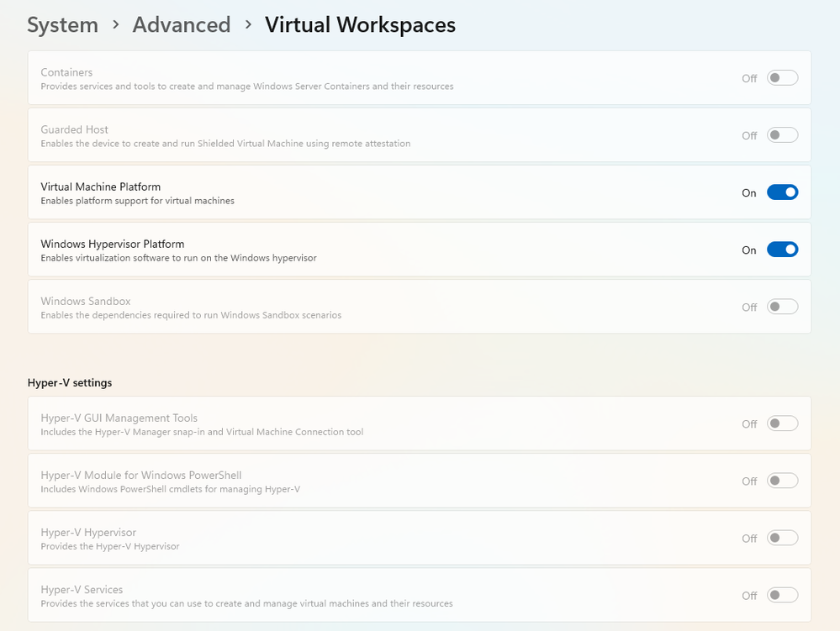Click Hyper-V GUI Management Tools title
This screenshot has height=631, width=840.
pos(119,418)
